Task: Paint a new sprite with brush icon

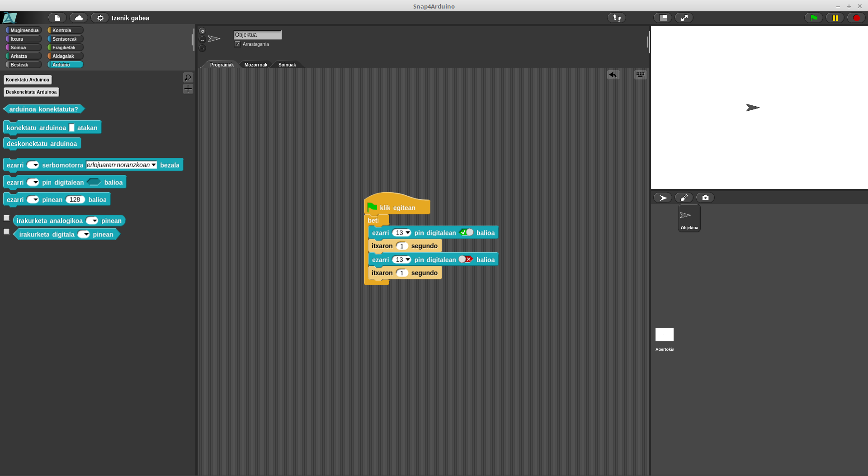Action: tap(684, 198)
